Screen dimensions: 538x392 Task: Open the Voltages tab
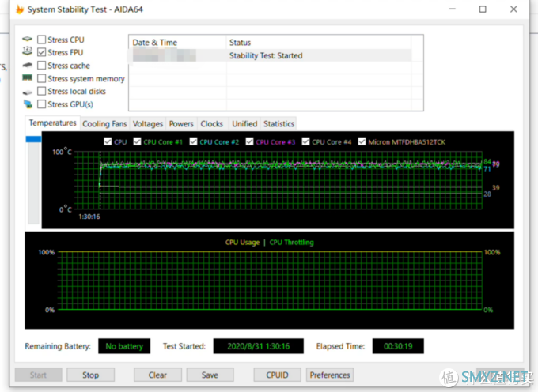[x=147, y=124]
